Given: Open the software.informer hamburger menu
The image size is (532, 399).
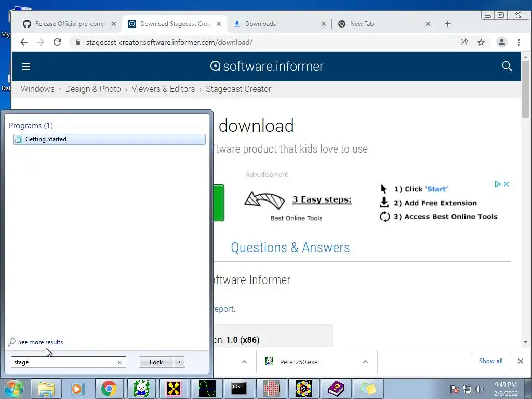Looking at the screenshot, I should [x=26, y=66].
